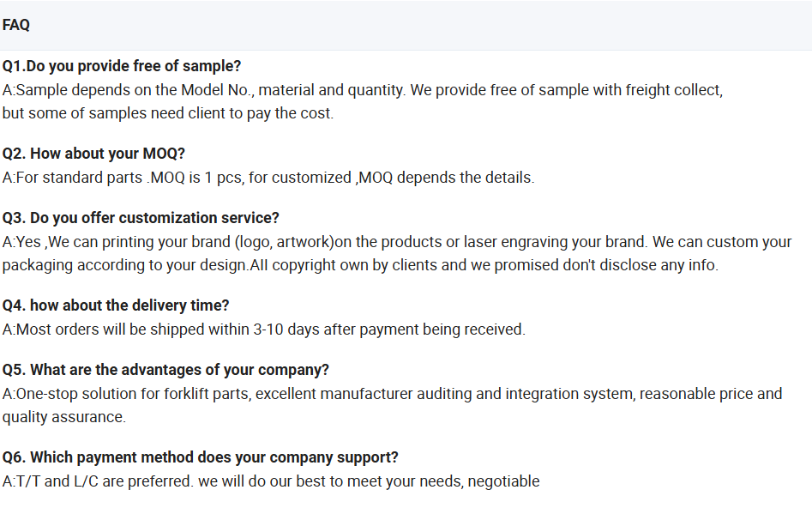Click the answer starting 'A:Most orders will be shipped'
Screen dimensions: 812x508
click(x=263, y=330)
